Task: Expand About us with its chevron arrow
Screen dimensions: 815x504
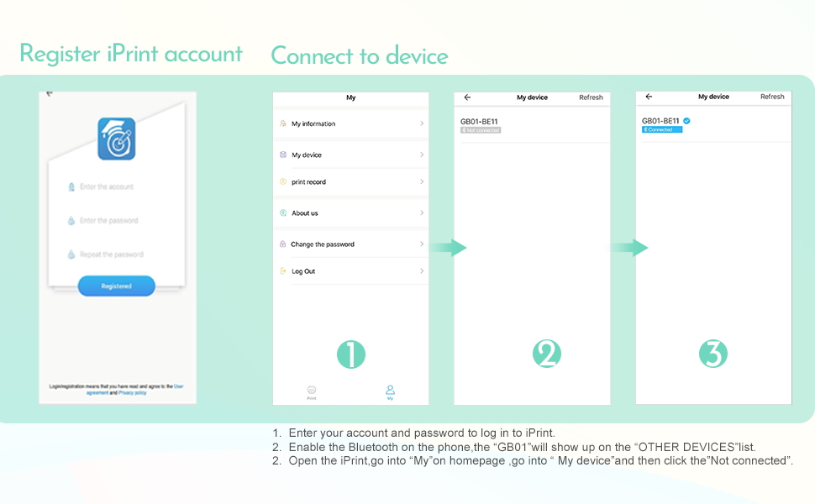Action: pyautogui.click(x=421, y=213)
